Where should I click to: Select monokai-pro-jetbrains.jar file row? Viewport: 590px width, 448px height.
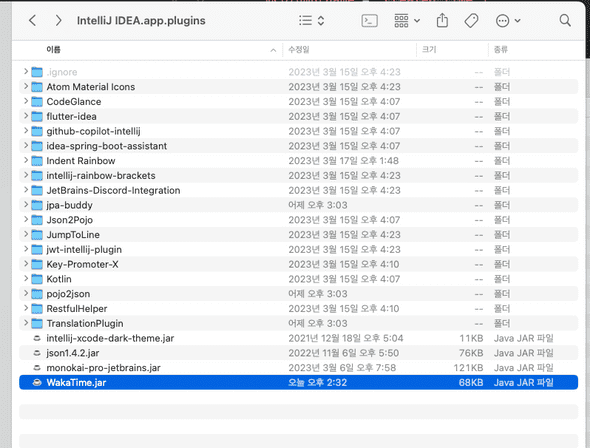pos(298,368)
